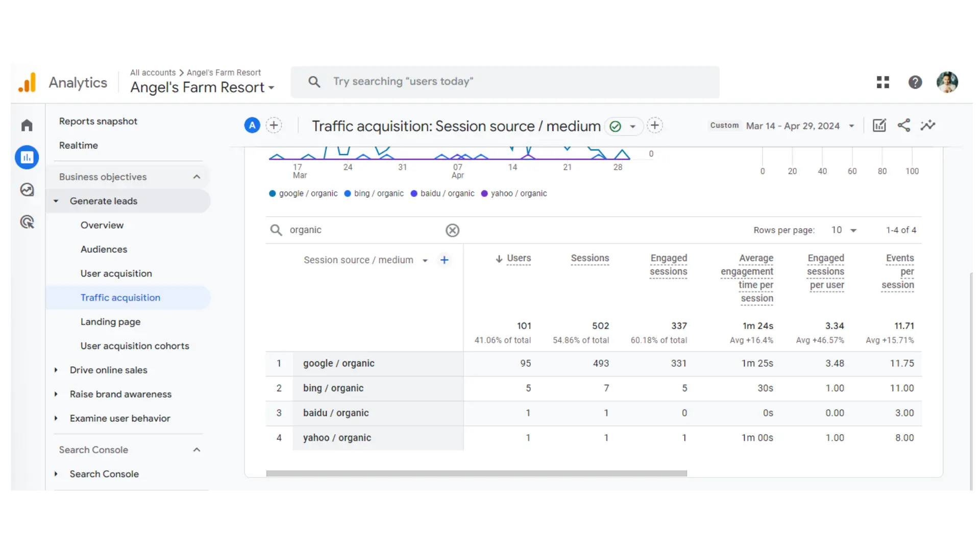The height and width of the screenshot is (551, 980).
Task: Click the 'All accounts' breadcrumb link
Action: [x=153, y=72]
